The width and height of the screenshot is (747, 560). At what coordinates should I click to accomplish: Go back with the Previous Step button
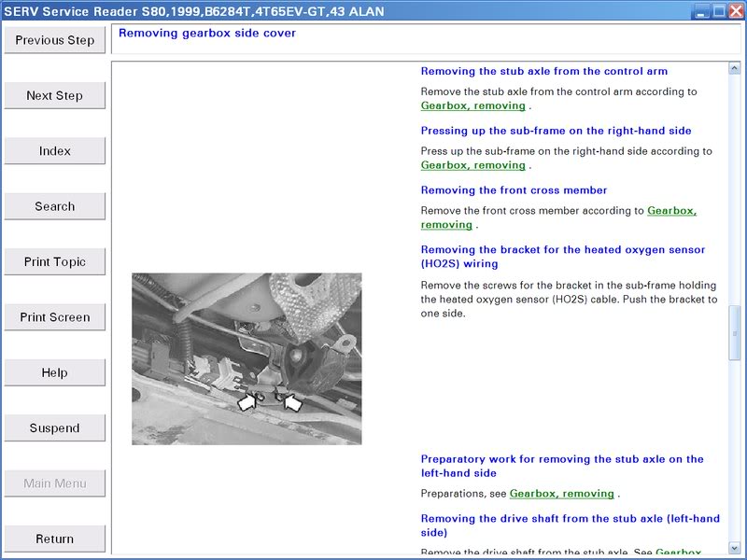tap(55, 40)
